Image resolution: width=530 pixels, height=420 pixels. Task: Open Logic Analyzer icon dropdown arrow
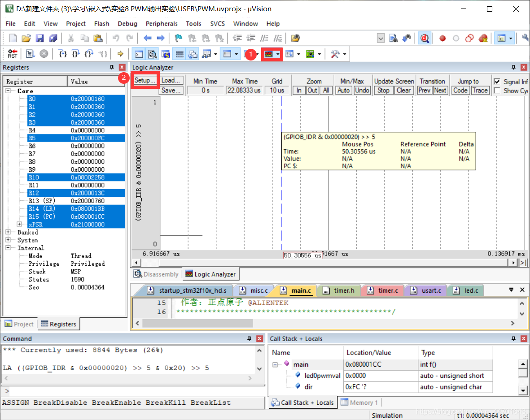278,54
